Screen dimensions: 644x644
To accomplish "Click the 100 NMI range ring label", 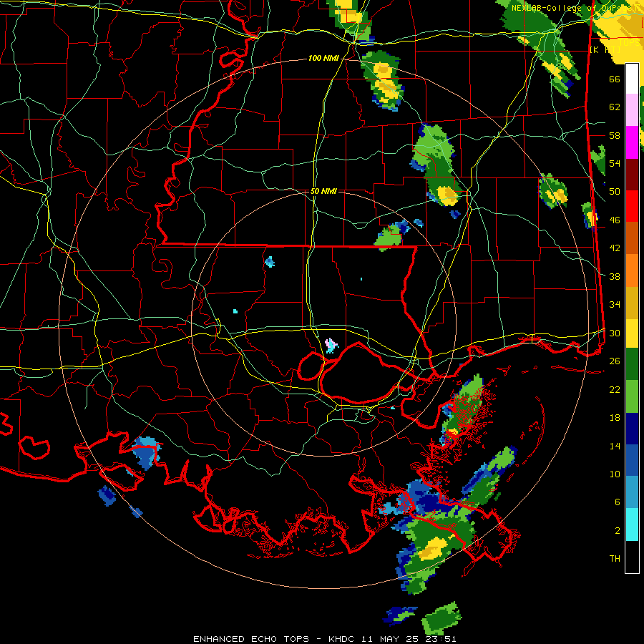I will (323, 59).
